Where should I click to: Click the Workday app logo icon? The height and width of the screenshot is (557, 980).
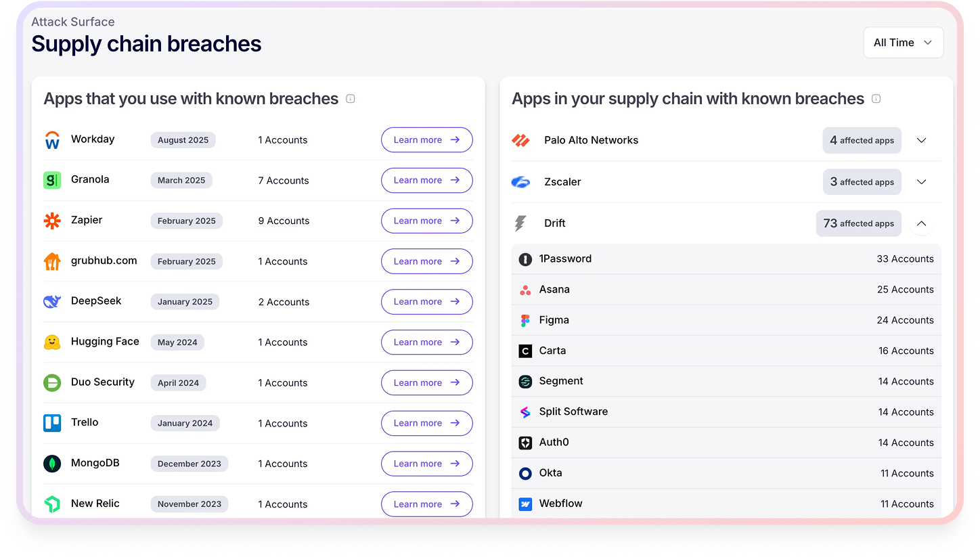click(52, 140)
